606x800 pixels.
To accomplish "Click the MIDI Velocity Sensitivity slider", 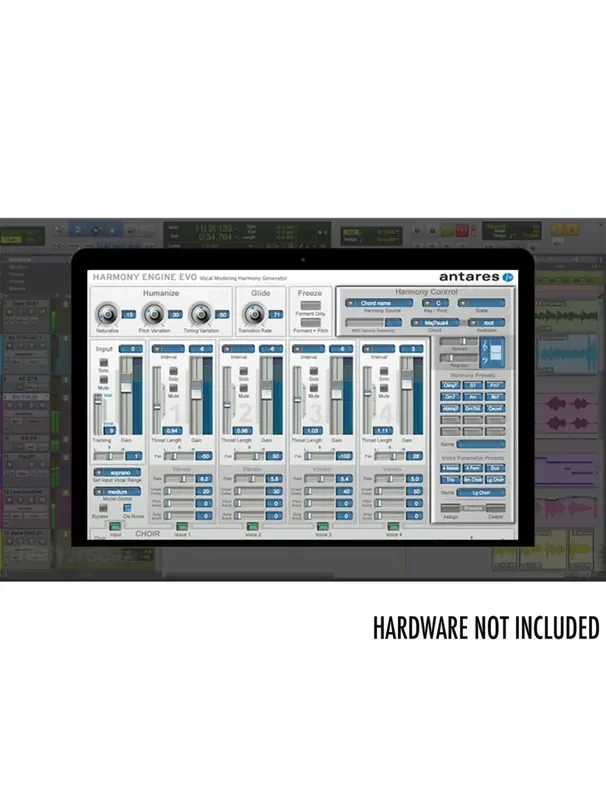I will (365, 323).
